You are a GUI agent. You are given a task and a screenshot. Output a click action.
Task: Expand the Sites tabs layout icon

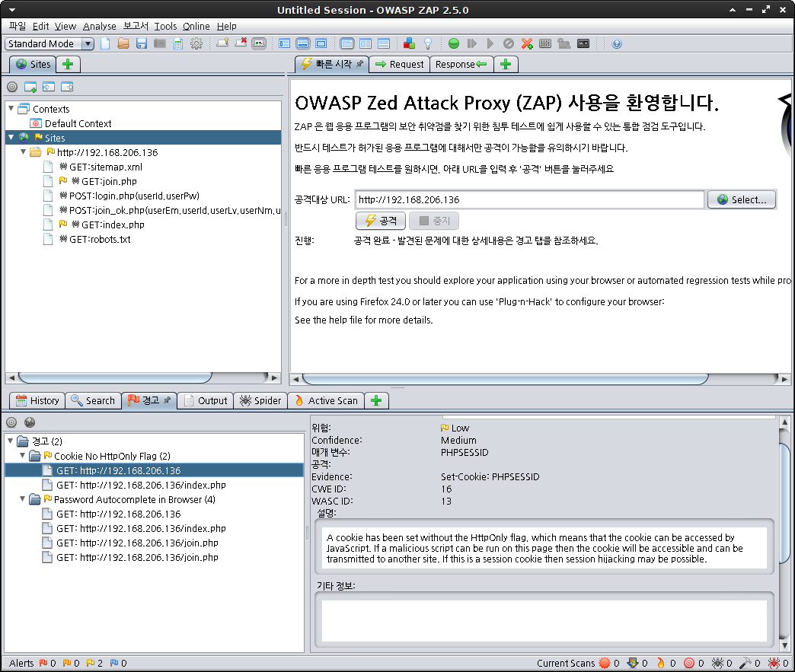pyautogui.click(x=285, y=43)
